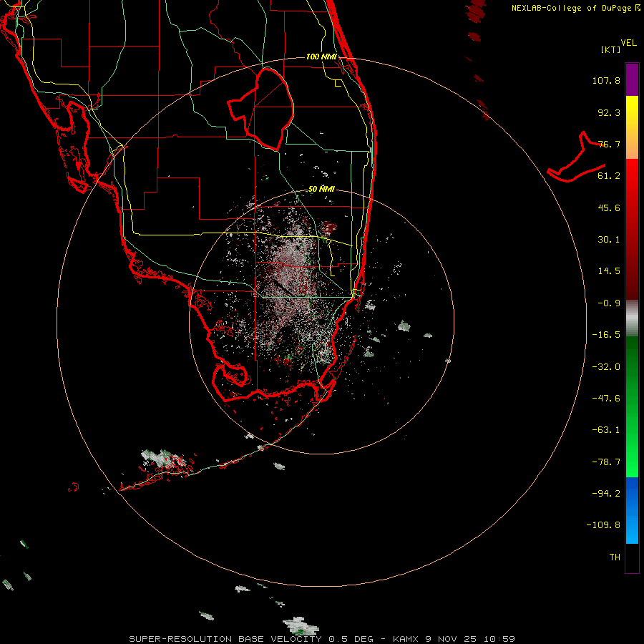Click the 50 NMI range ring label

(x=321, y=189)
